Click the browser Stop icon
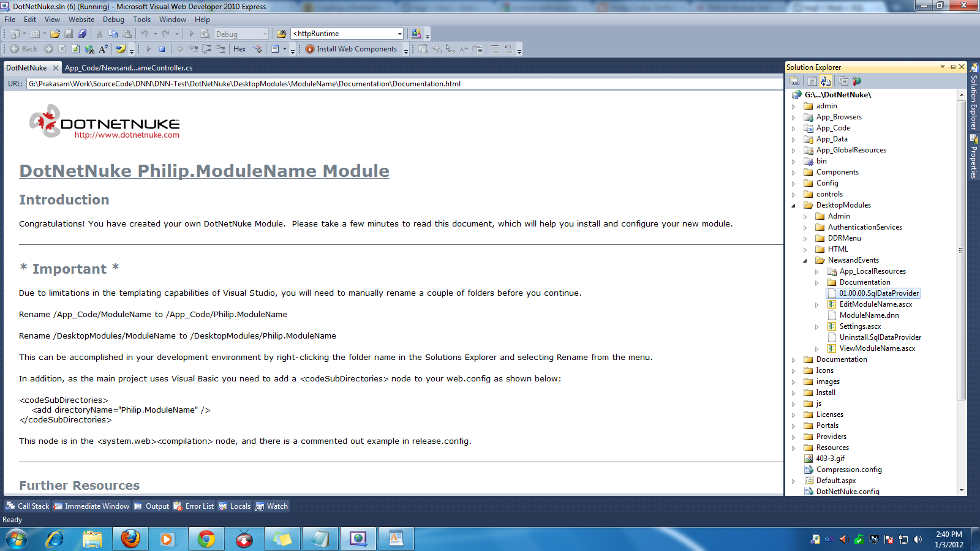This screenshot has width=980, height=551. tap(62, 49)
